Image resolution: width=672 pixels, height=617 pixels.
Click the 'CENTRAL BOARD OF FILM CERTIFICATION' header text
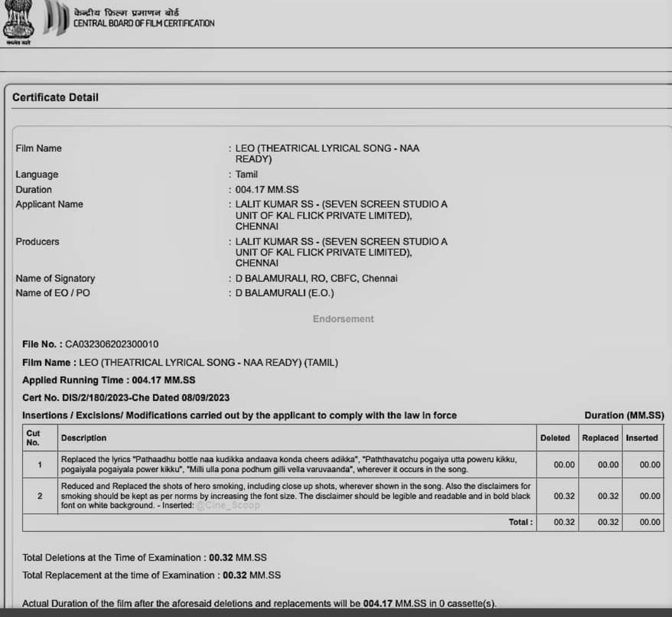144,24
